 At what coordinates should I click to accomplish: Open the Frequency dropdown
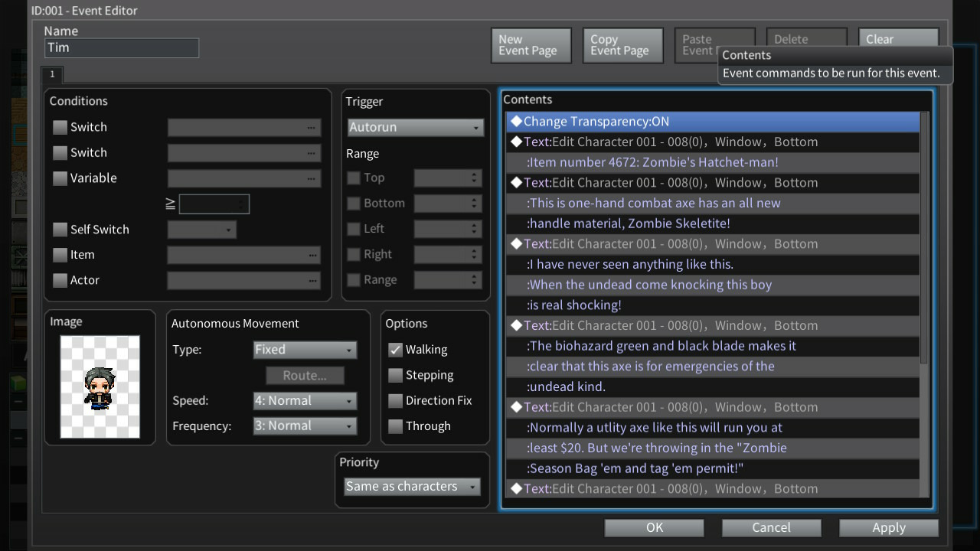point(305,426)
